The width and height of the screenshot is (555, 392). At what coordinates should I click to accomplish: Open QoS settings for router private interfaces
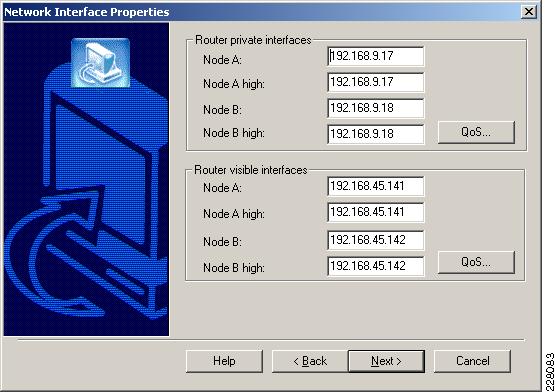pos(476,132)
